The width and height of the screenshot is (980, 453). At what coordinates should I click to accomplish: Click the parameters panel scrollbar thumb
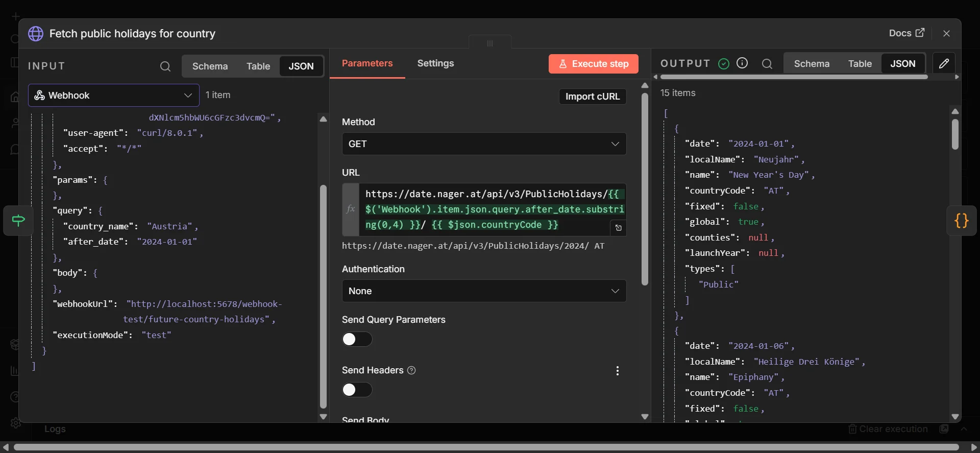point(645,189)
